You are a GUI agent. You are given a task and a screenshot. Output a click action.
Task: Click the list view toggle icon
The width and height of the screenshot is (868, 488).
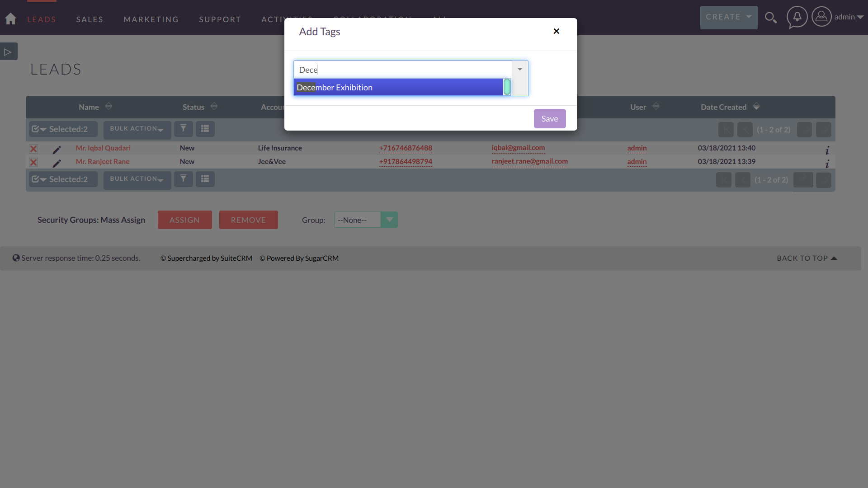pos(205,129)
